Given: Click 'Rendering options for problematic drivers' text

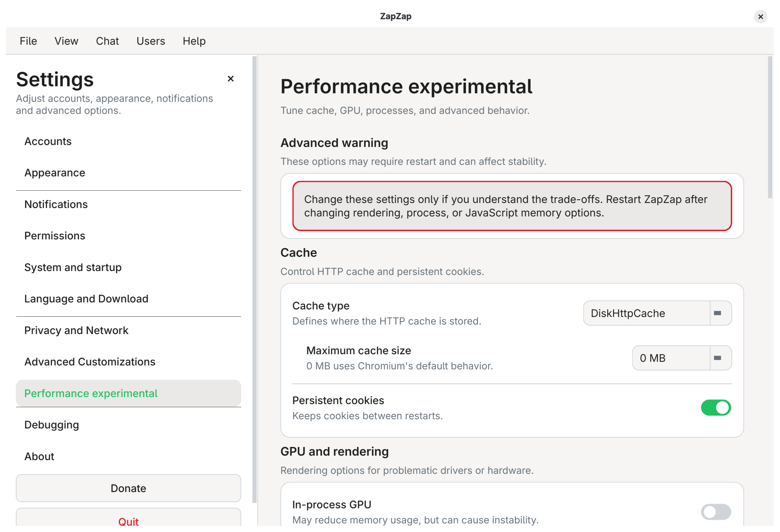Looking at the screenshot, I should coord(407,471).
